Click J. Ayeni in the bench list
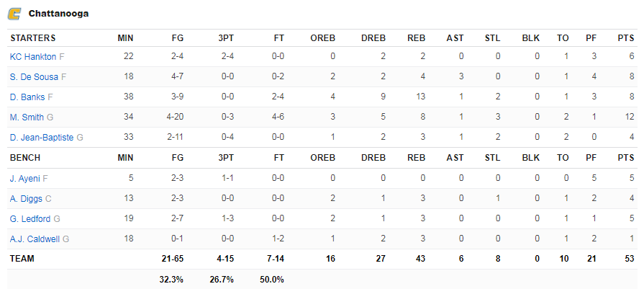 coord(24,179)
